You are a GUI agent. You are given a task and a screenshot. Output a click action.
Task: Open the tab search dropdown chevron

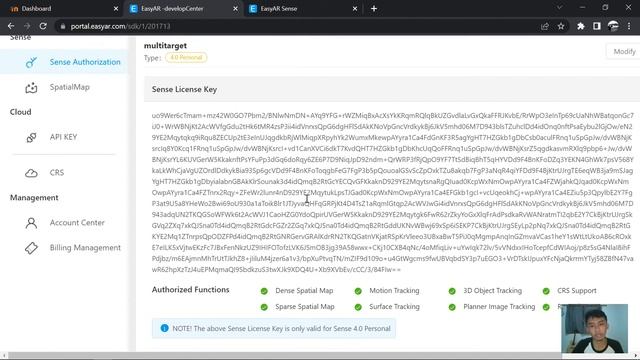pyautogui.click(x=560, y=8)
